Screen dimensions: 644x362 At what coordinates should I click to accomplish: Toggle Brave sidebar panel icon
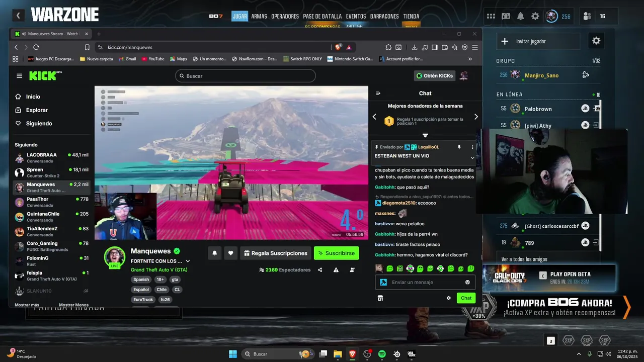(435, 47)
